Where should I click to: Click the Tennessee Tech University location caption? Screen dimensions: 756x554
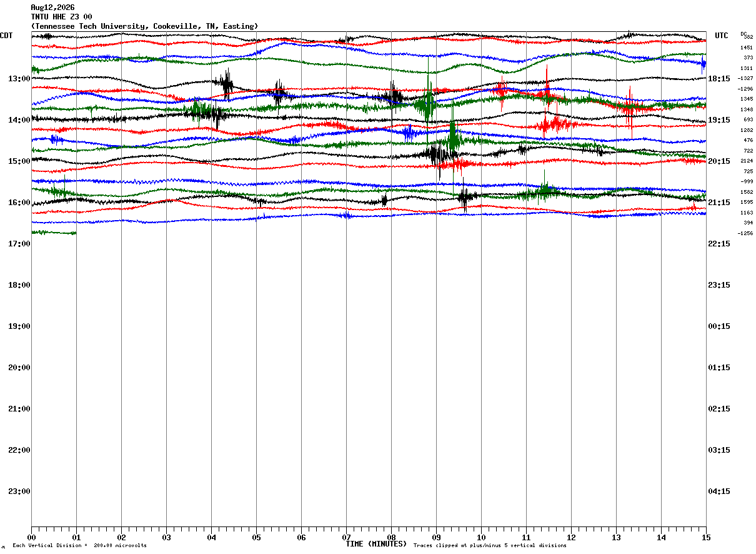144,26
